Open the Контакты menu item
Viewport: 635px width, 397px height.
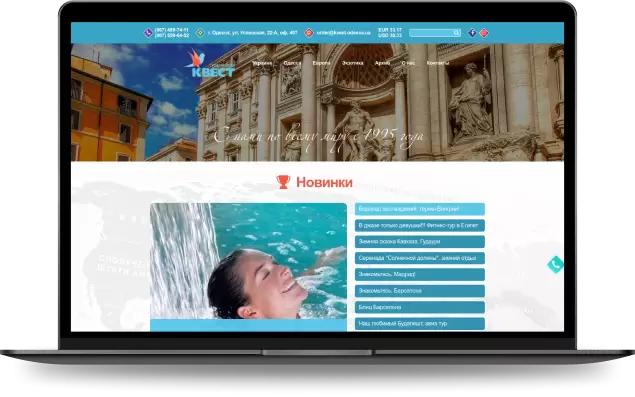[438, 63]
